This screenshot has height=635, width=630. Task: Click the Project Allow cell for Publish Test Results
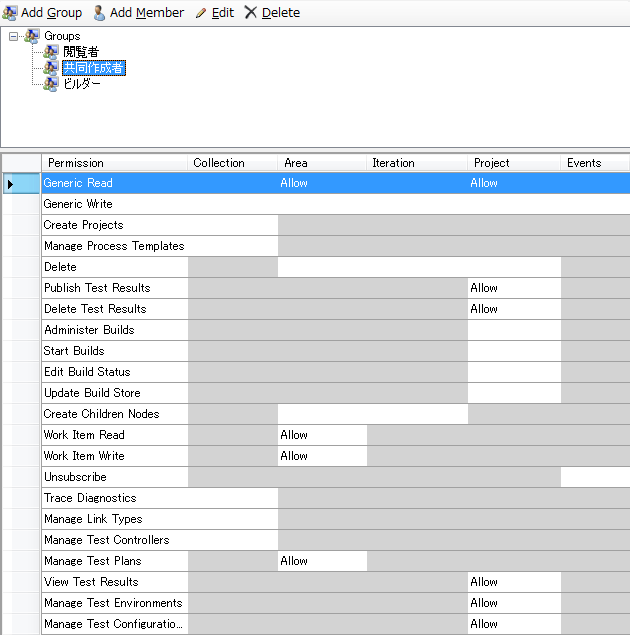pyautogui.click(x=514, y=288)
